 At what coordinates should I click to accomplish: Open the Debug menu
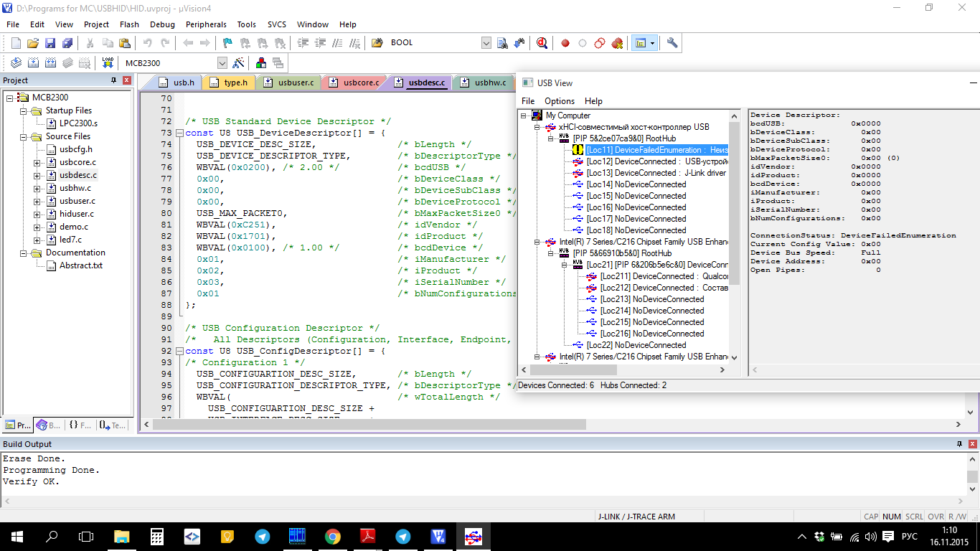pyautogui.click(x=162, y=24)
